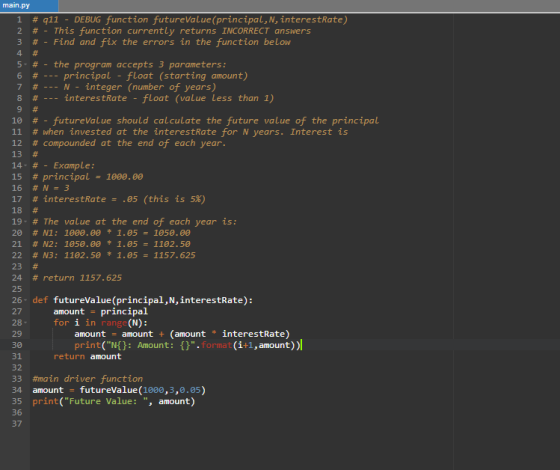
Task: Fold the for loop at line 28
Action: 25,323
